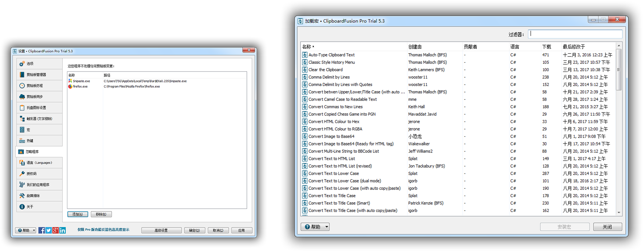Screen dimensions: 644x252
Task: Click the 关于 info icon
Action: 22,207
